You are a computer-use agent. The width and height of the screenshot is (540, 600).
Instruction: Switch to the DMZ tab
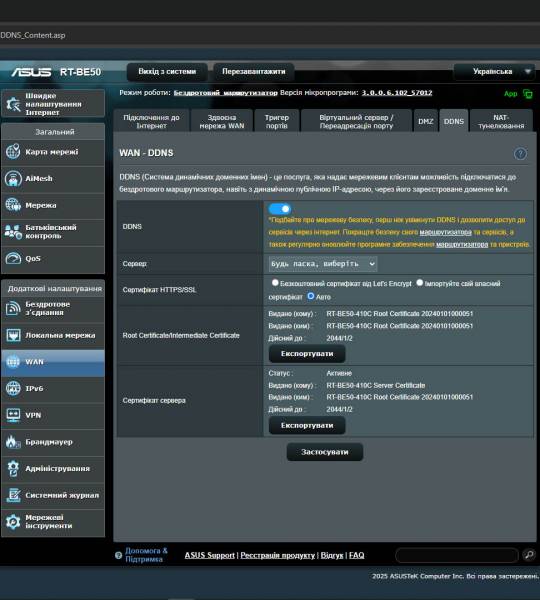pos(426,121)
